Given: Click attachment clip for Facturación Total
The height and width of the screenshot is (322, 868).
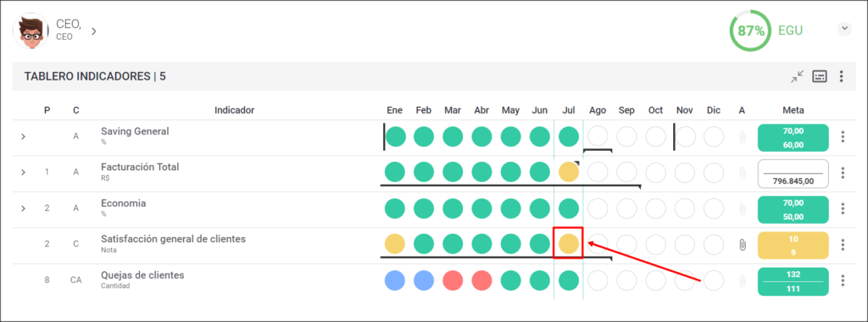Looking at the screenshot, I should pos(743,173).
